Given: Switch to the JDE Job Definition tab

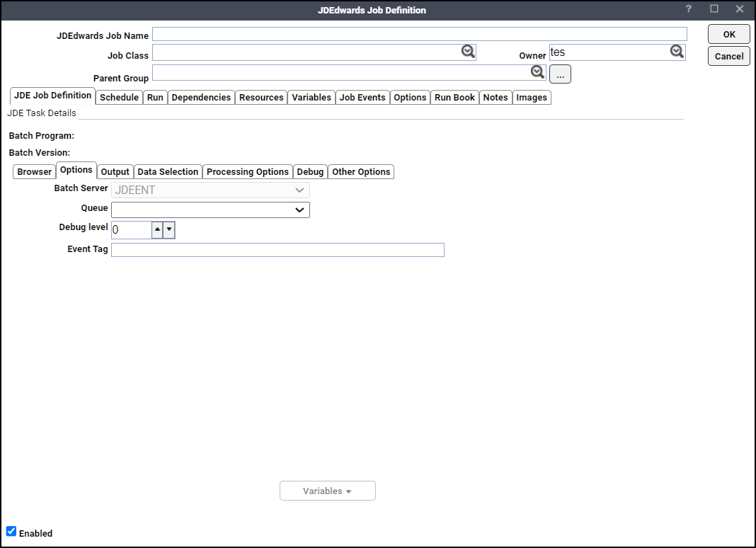Looking at the screenshot, I should (52, 96).
